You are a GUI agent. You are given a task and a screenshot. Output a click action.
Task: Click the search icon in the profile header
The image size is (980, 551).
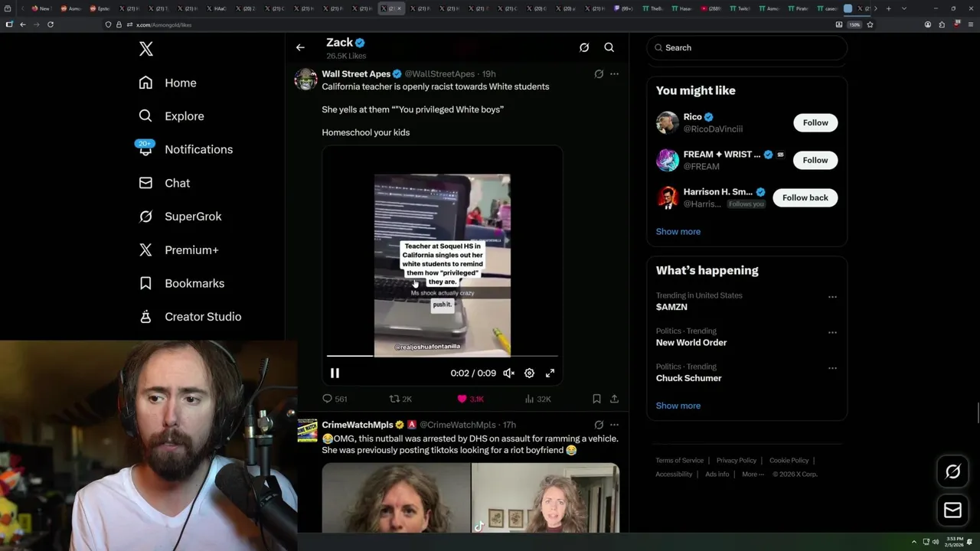[x=609, y=47]
